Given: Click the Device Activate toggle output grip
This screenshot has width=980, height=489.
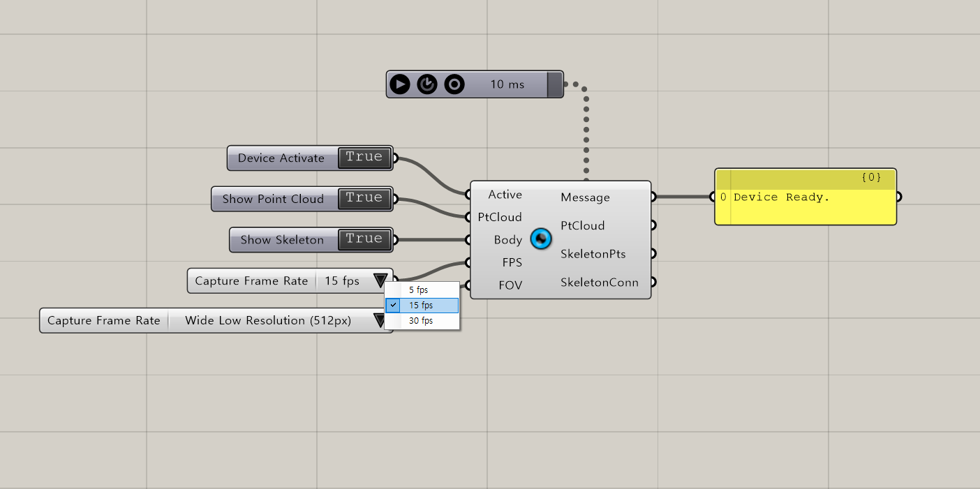Looking at the screenshot, I should [x=394, y=158].
